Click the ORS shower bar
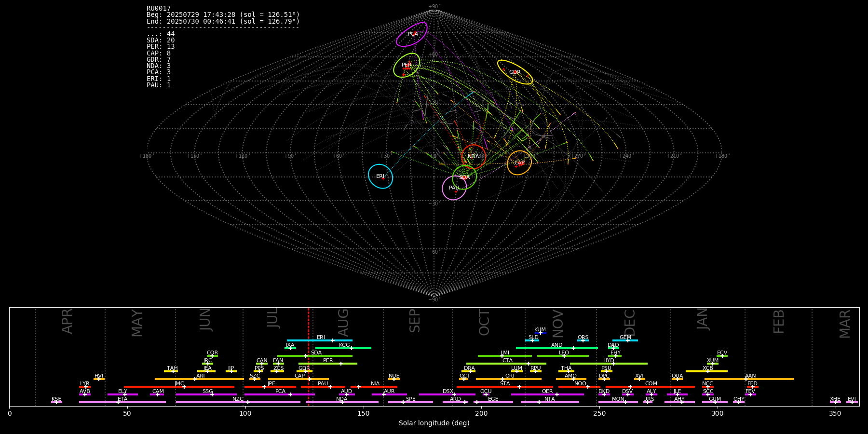868x434 pixels. pyautogui.click(x=583, y=340)
